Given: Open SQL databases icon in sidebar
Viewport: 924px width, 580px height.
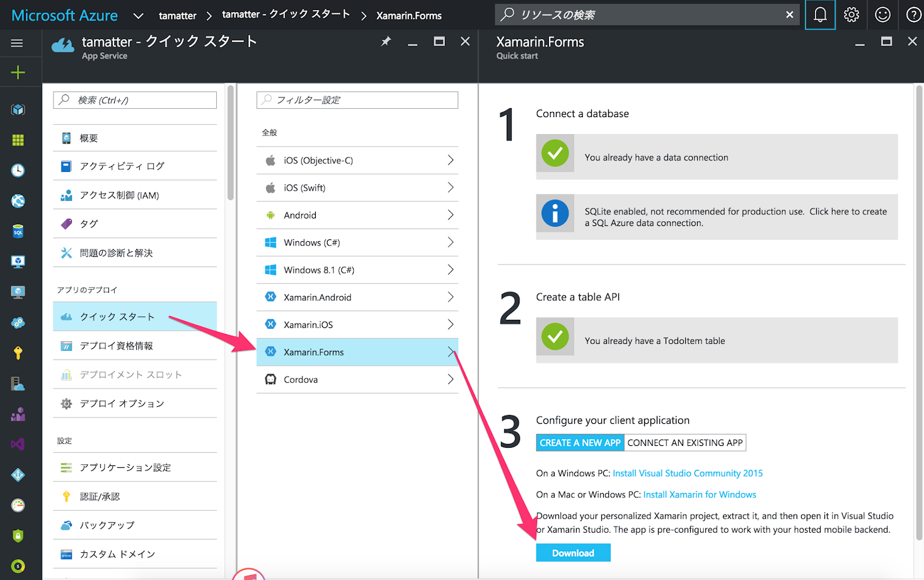Looking at the screenshot, I should (x=18, y=231).
